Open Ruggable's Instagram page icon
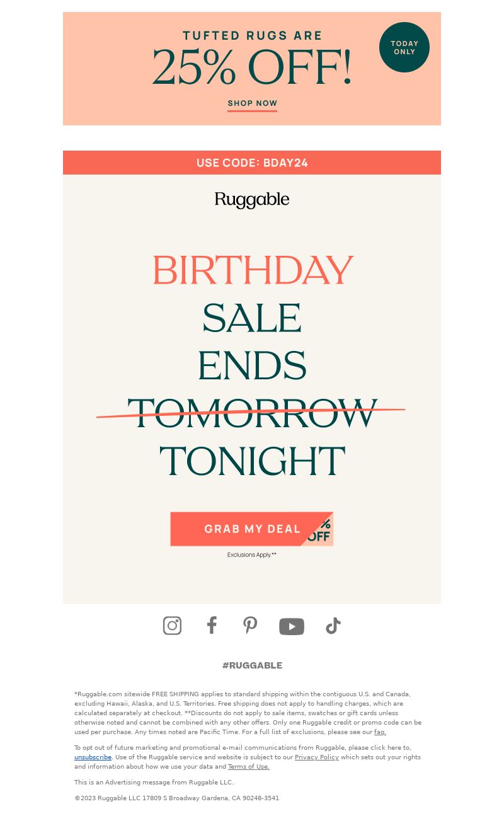 (x=172, y=626)
